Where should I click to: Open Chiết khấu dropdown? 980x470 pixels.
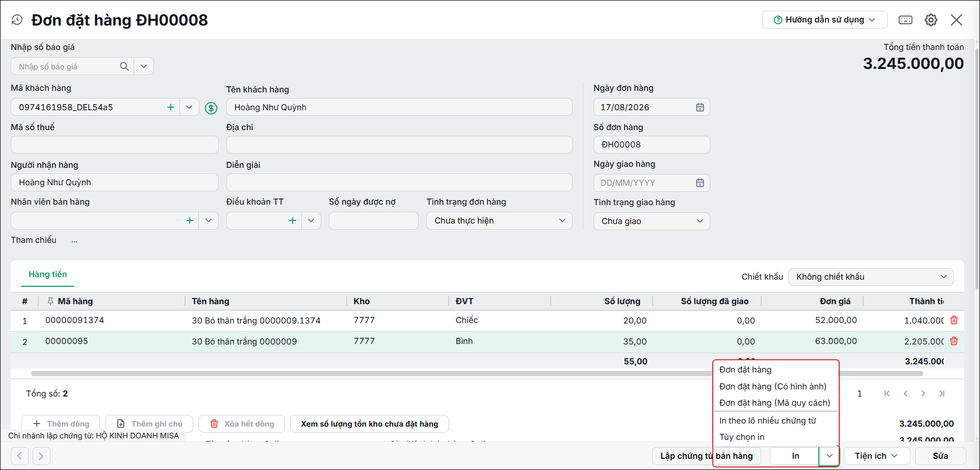[871, 277]
